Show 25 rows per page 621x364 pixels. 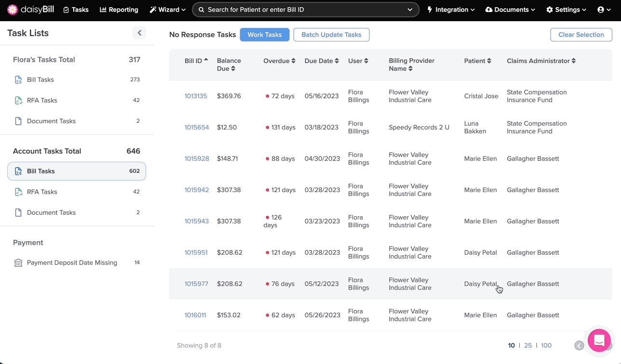(528, 346)
